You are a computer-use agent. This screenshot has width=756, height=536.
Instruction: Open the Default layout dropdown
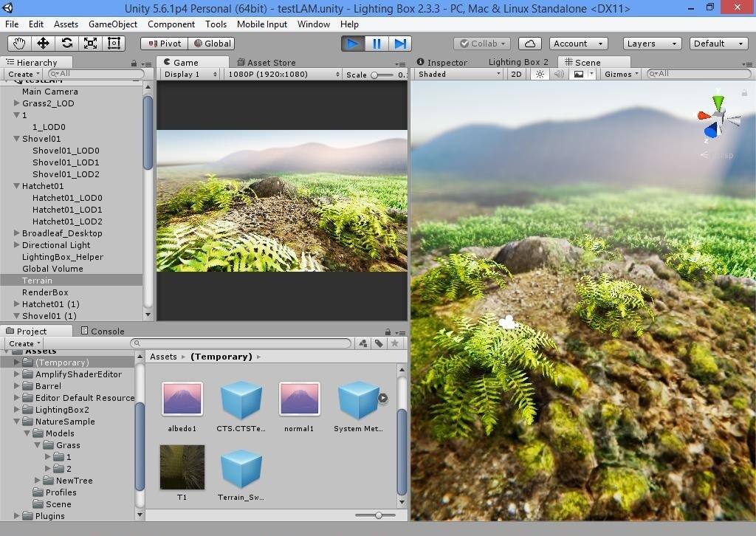(x=719, y=44)
